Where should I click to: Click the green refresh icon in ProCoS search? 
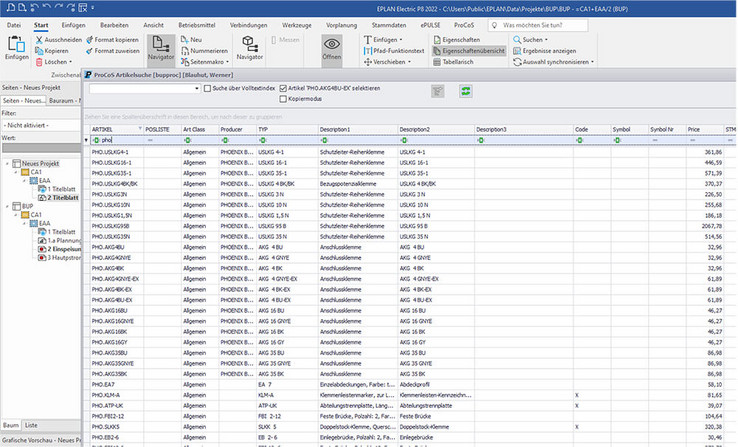(x=465, y=91)
